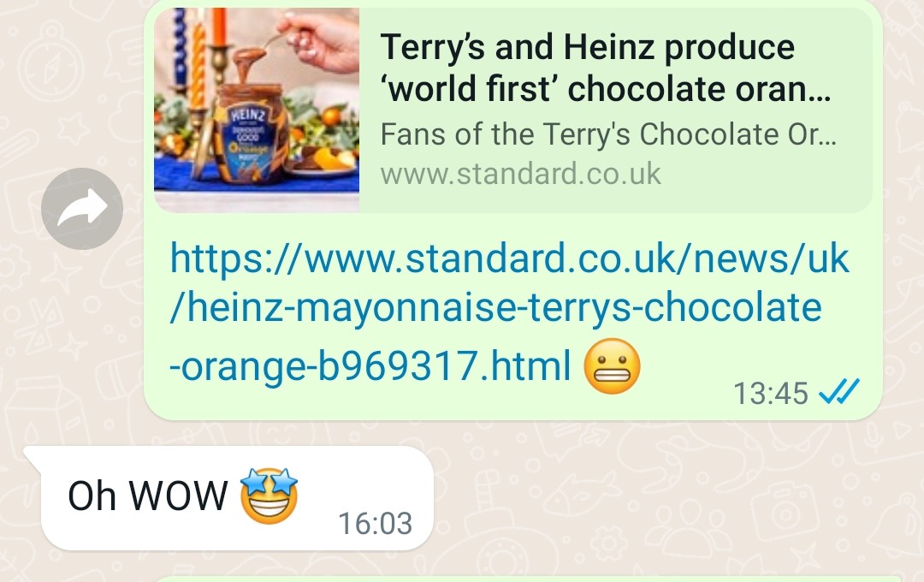Open the Heinz jar preview thumbnail

pyautogui.click(x=257, y=110)
